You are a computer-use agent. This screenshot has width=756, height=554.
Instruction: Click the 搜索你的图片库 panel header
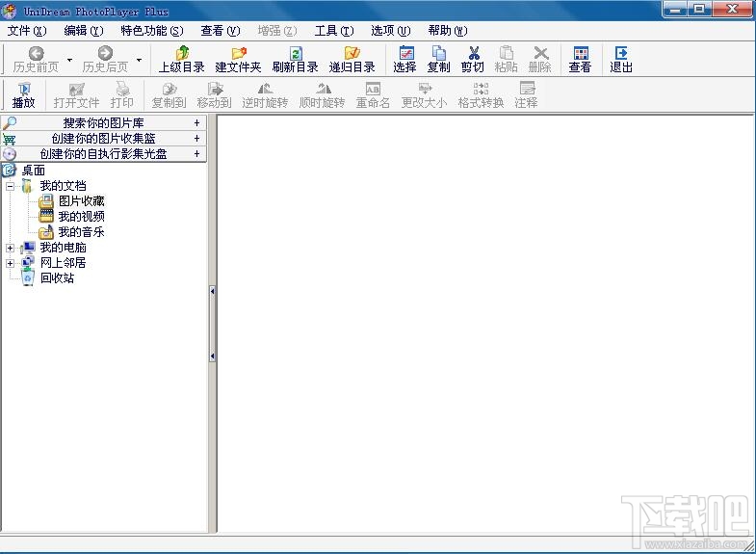pyautogui.click(x=104, y=123)
